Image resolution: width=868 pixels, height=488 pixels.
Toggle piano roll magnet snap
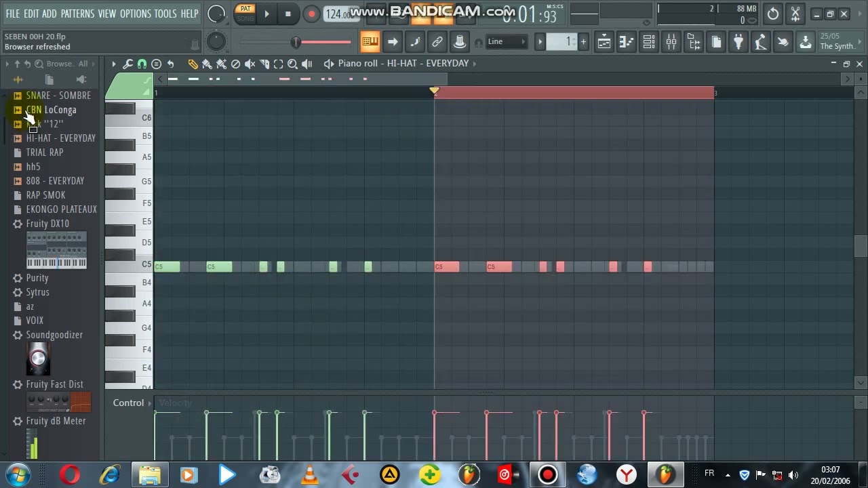142,64
